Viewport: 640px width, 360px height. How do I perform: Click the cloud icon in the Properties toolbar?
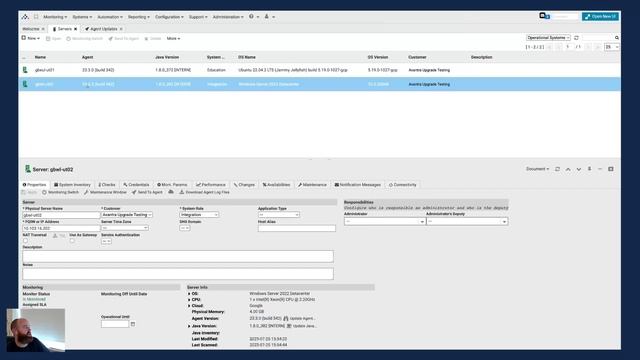pyautogui.click(x=171, y=192)
